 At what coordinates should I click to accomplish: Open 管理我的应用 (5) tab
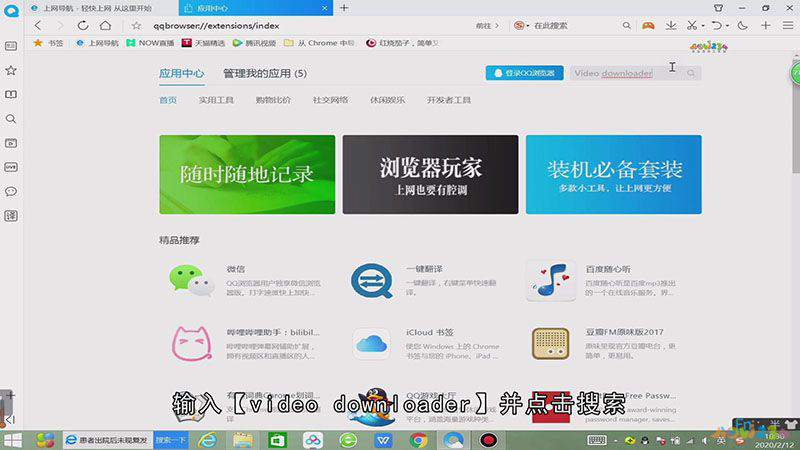[265, 73]
